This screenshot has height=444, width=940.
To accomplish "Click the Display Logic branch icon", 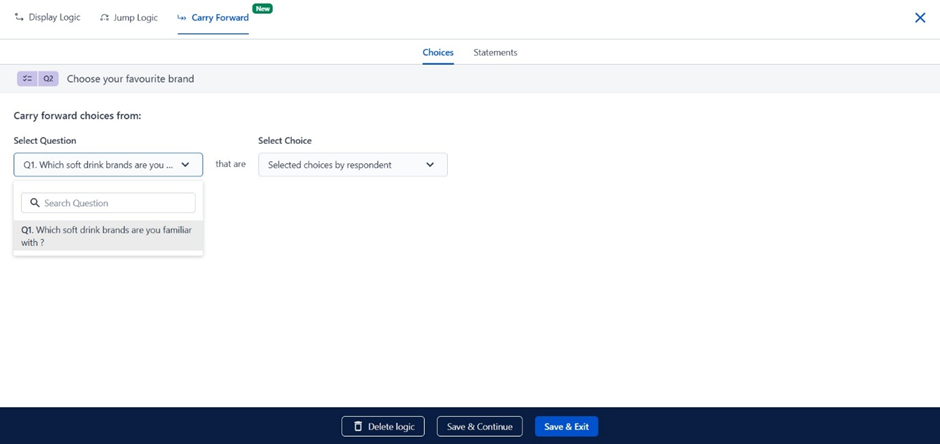I will coord(19,18).
